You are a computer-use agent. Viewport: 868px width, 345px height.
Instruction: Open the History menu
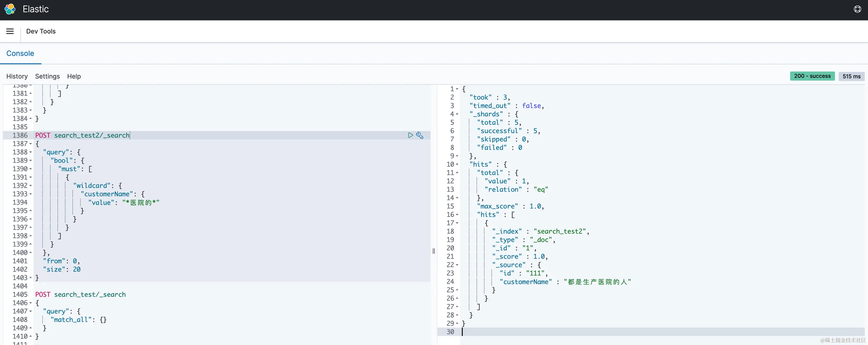17,76
